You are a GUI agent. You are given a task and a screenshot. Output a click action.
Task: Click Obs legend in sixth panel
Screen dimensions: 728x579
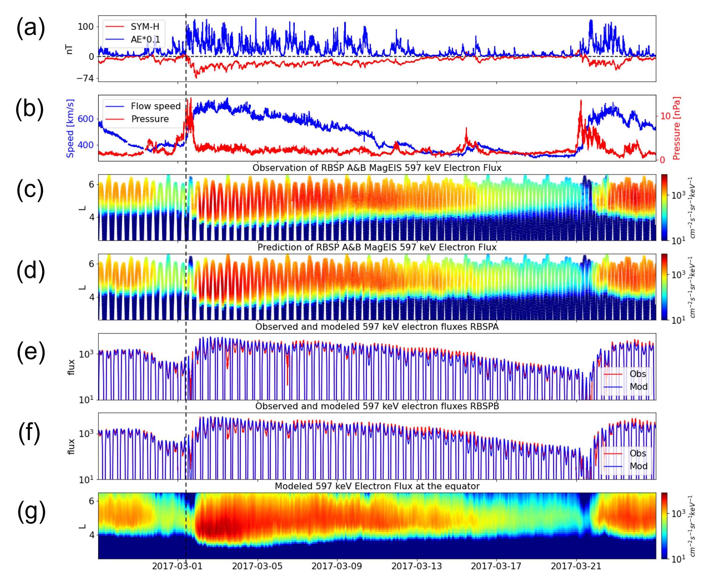click(x=638, y=453)
